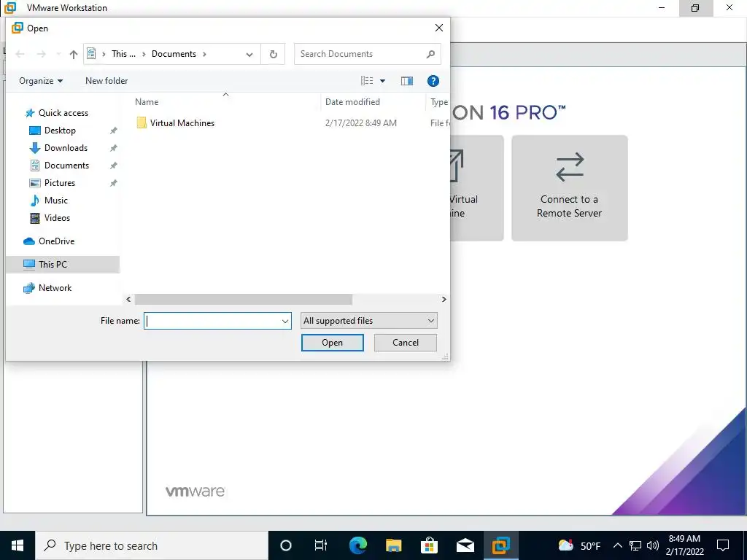Click the scroll left arrow
Viewport: 747px width, 560px height.
[128, 300]
